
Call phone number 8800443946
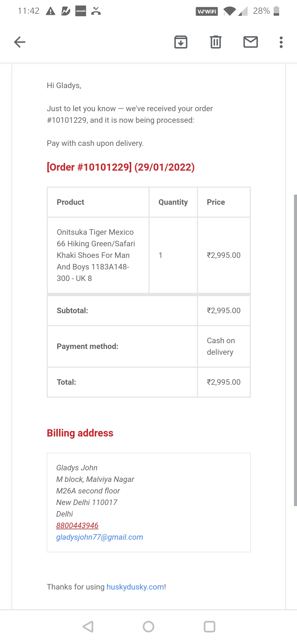(77, 525)
